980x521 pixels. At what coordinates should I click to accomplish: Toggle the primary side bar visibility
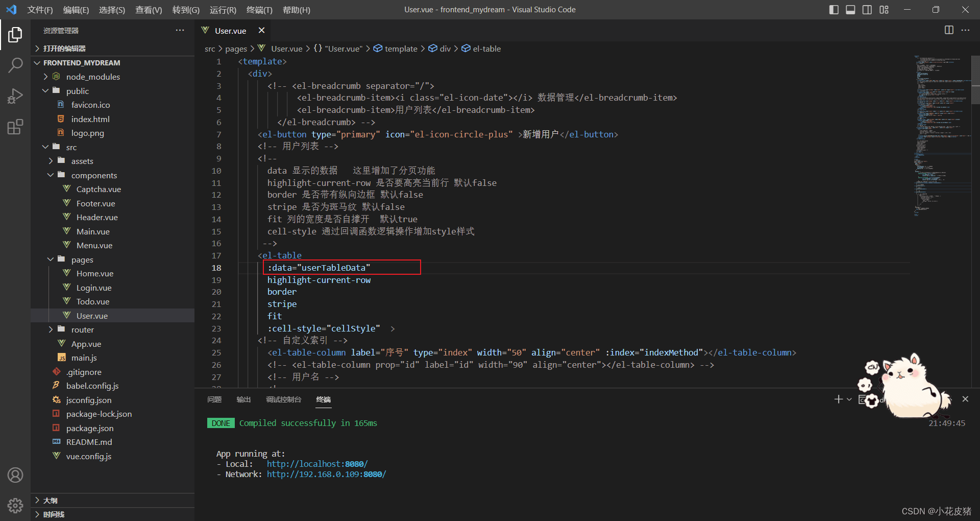(834, 10)
